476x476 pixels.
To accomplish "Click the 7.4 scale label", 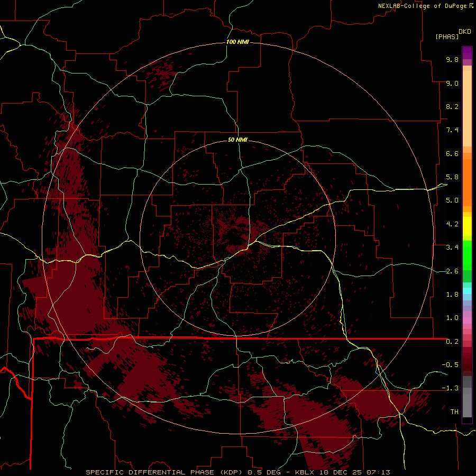I will tap(452, 130).
